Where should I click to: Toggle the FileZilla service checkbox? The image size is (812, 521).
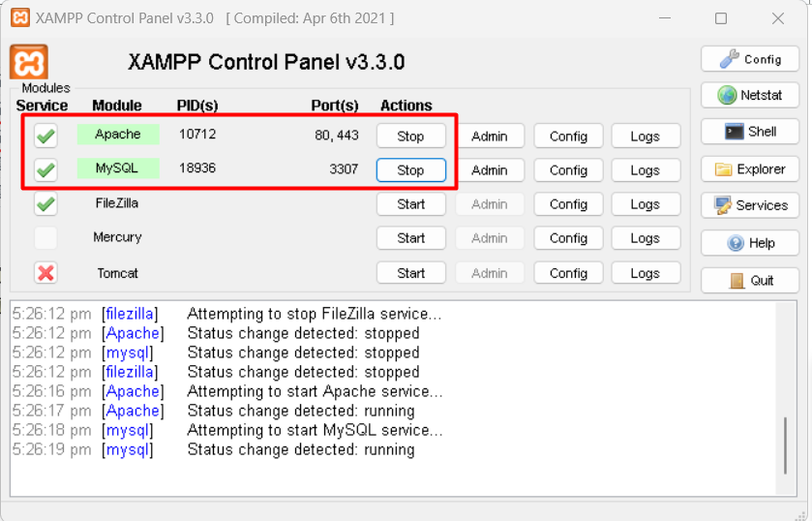click(x=45, y=203)
